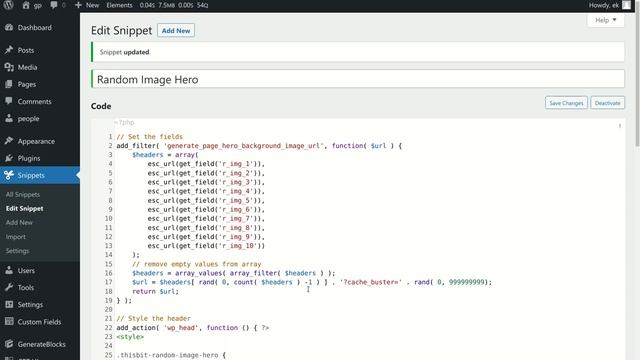Screen dimensions: 640x360
Task: Click the Comments icon in sidebar
Action: click(x=9, y=101)
